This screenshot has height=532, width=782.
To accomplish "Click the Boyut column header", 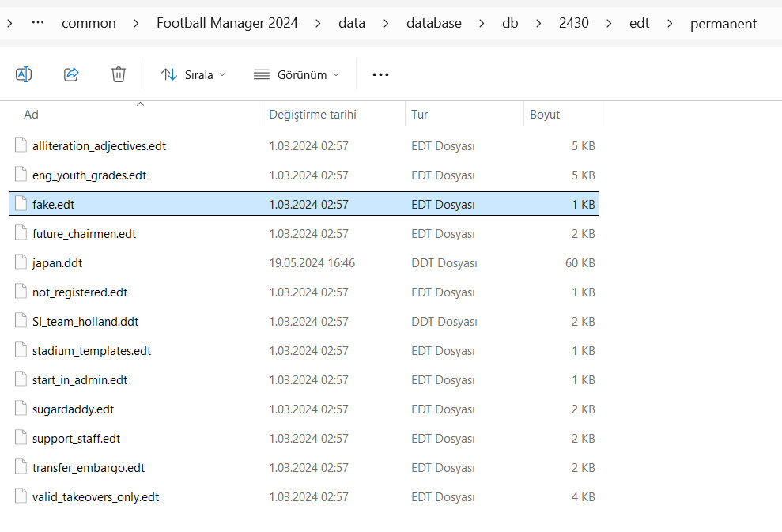I will click(545, 115).
